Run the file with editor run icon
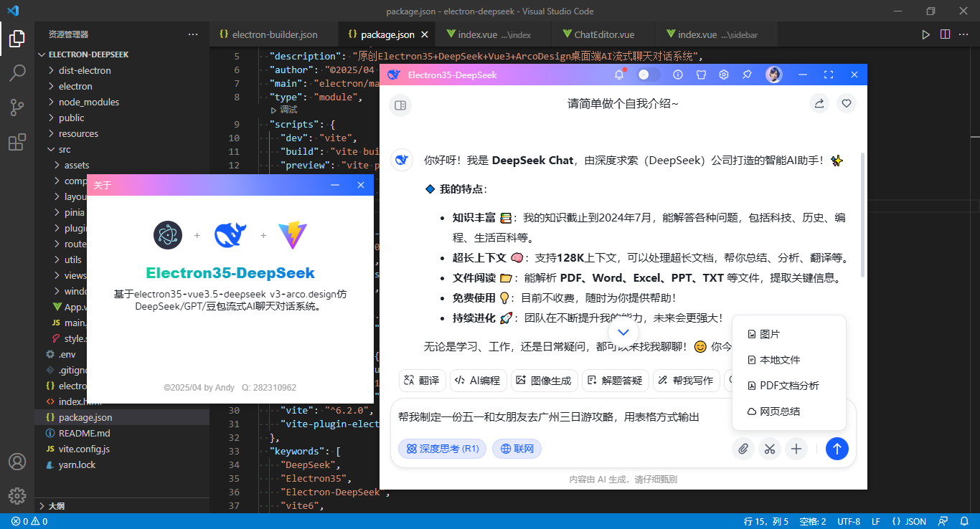 tap(926, 34)
